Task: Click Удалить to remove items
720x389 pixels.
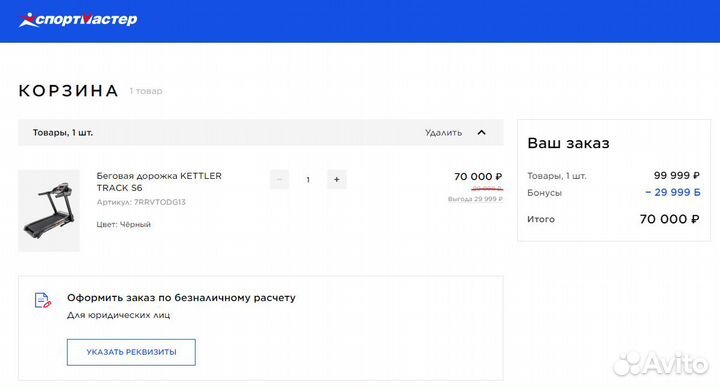Action: click(443, 133)
